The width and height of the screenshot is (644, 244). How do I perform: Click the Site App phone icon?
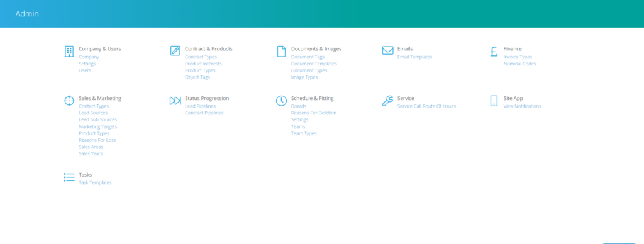[494, 101]
